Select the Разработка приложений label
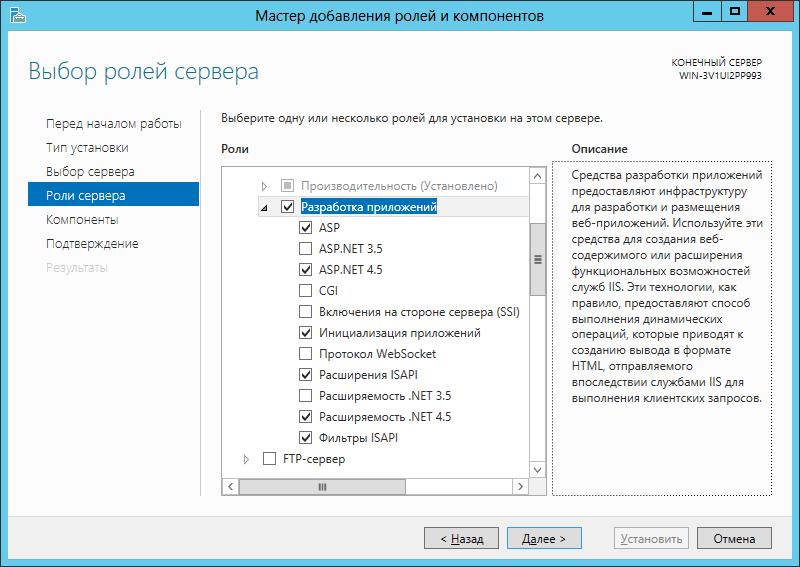 369,207
